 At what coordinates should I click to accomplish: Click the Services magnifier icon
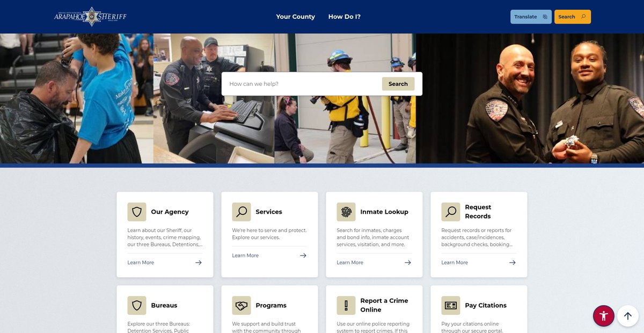[241, 212]
